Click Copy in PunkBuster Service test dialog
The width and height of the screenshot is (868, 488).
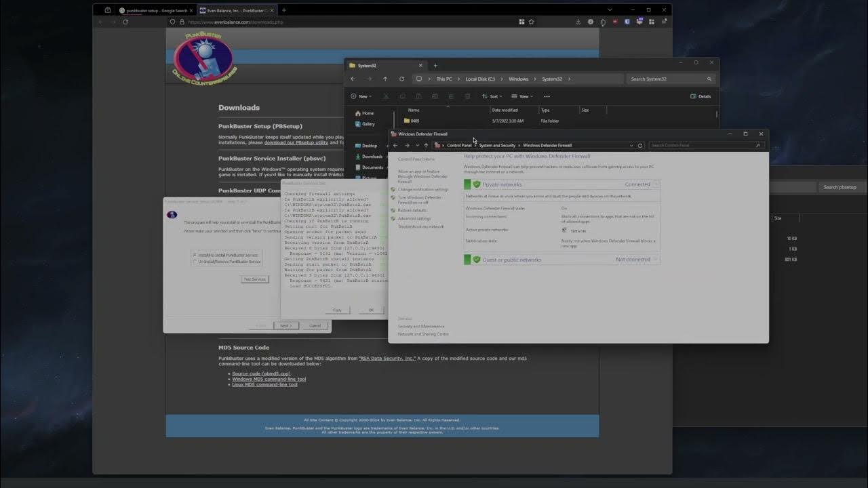pos(337,310)
